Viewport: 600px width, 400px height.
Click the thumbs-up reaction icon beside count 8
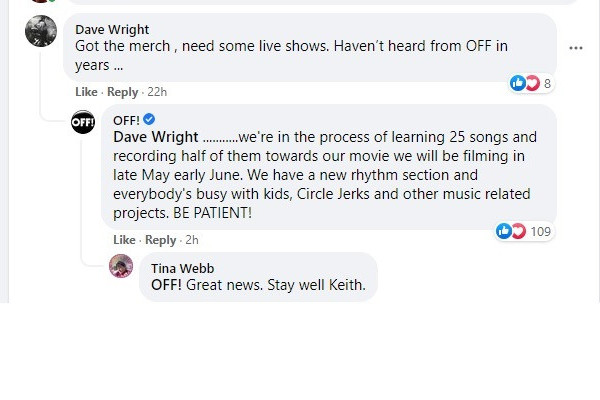click(x=517, y=83)
